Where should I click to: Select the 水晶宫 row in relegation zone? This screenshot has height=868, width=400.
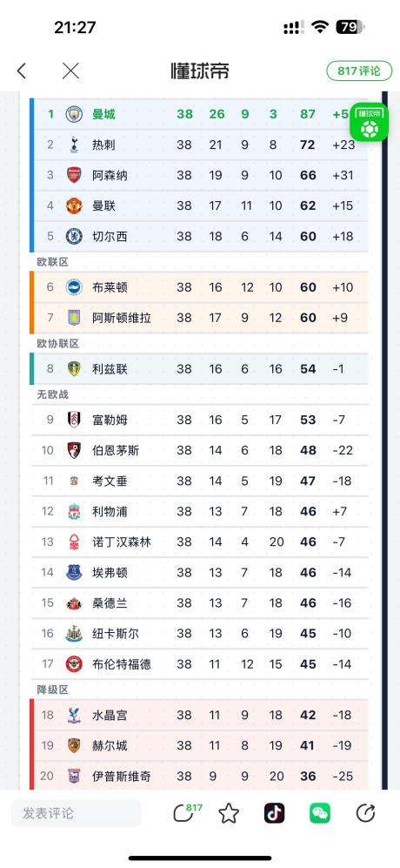(199, 715)
